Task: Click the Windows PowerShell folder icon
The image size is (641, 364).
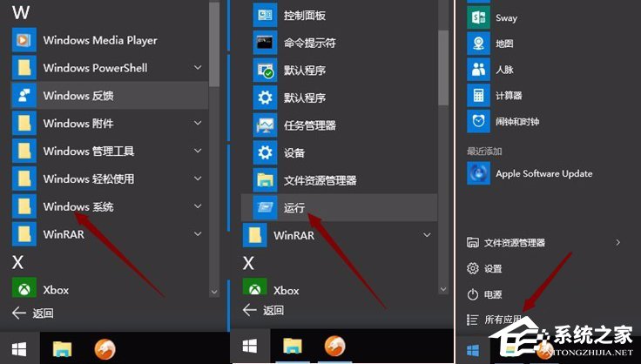Action: tap(24, 68)
